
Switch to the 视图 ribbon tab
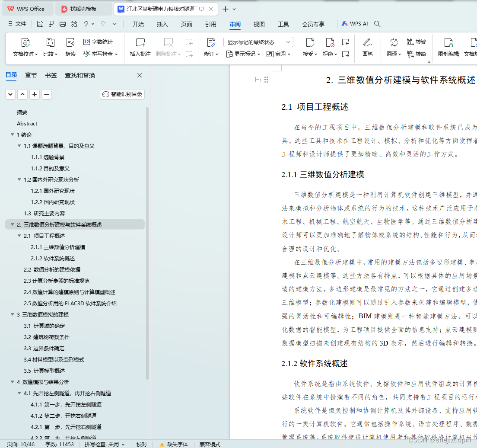point(259,24)
